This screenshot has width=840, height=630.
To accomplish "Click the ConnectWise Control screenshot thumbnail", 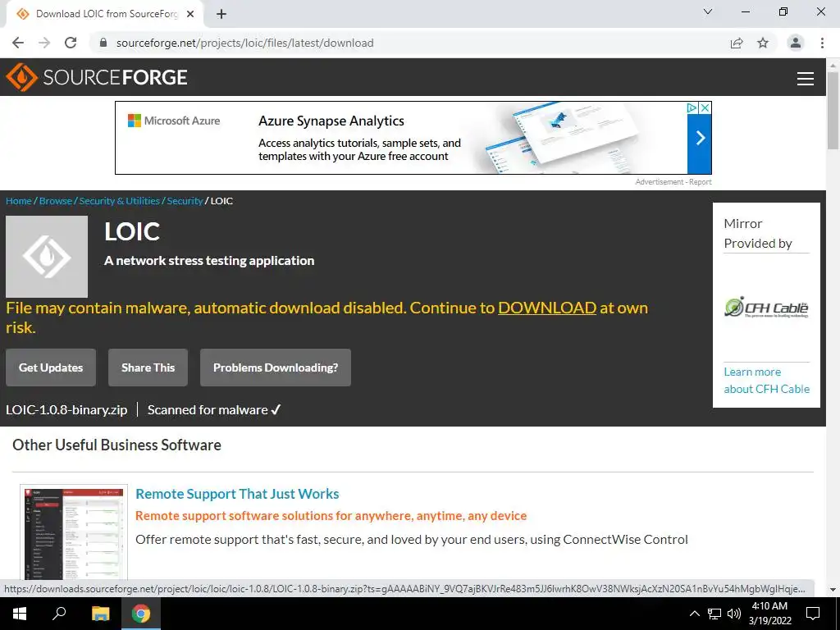I will pyautogui.click(x=74, y=532).
